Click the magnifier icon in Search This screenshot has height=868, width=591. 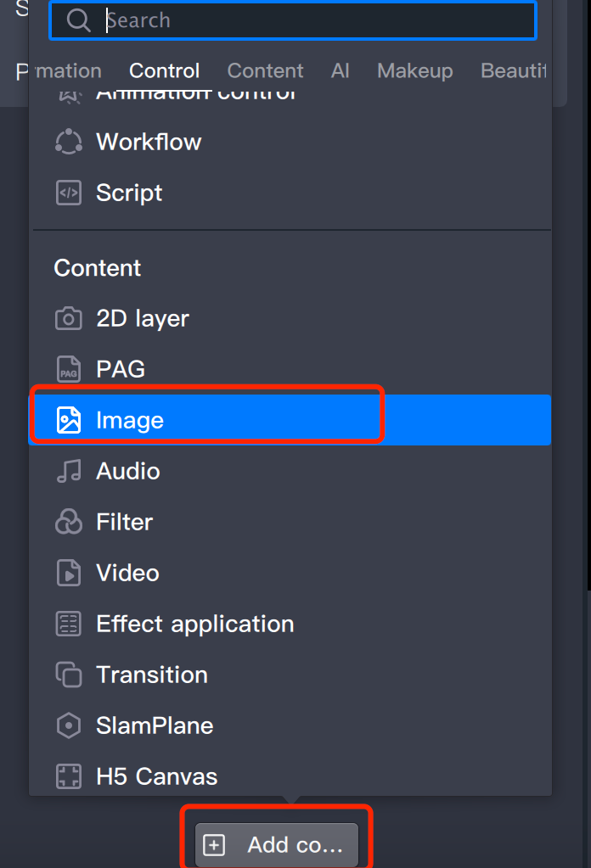coord(78,20)
